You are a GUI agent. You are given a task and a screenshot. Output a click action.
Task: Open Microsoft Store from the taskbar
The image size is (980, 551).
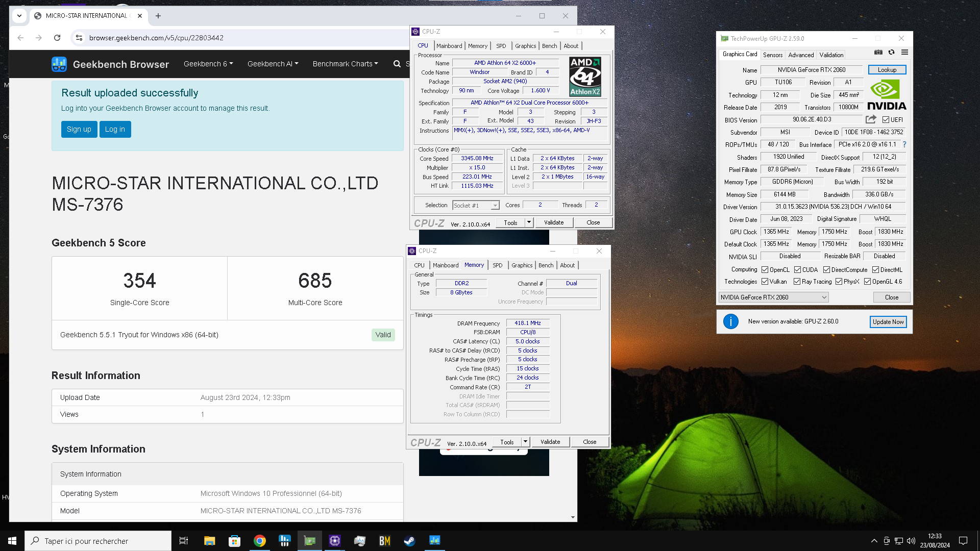click(234, 541)
